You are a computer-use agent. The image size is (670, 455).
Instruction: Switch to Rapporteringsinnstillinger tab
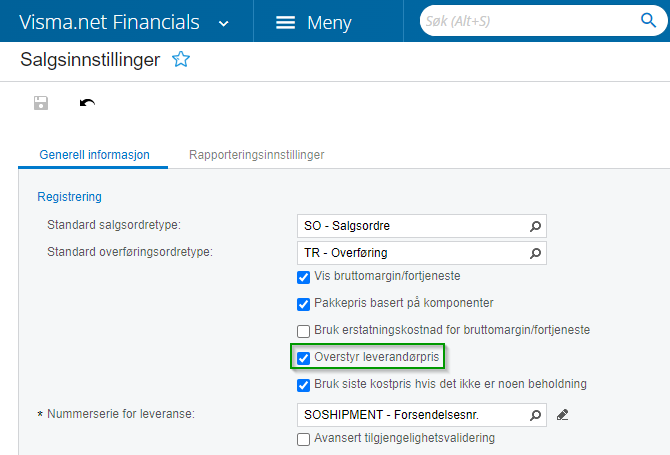[257, 155]
